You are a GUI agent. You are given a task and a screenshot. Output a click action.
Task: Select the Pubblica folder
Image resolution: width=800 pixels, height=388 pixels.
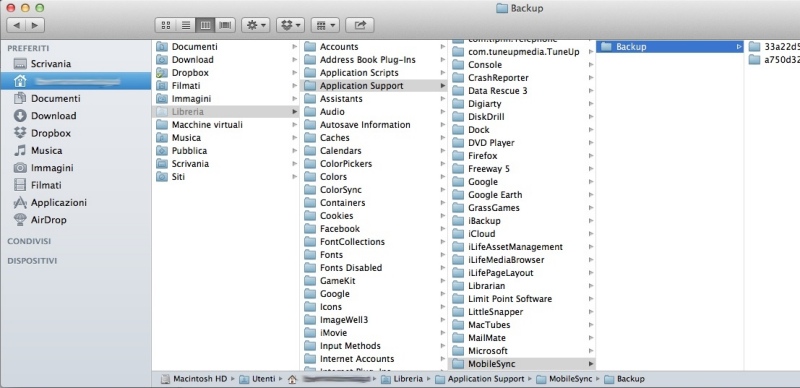pos(226,151)
